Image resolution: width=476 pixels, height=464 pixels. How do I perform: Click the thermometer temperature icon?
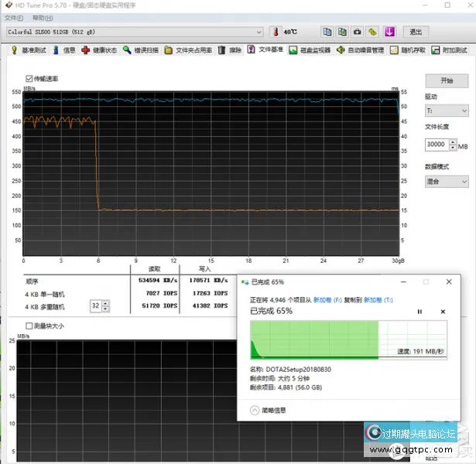pyautogui.click(x=276, y=32)
